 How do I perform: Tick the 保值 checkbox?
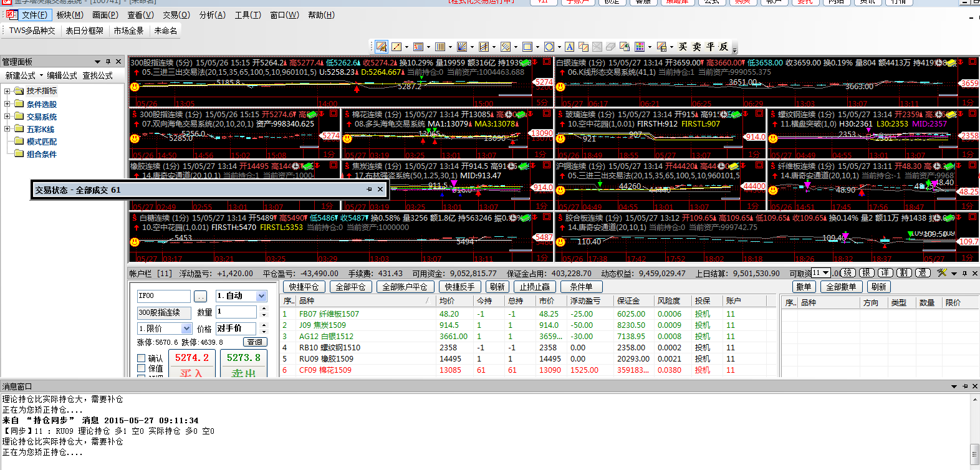pyautogui.click(x=142, y=368)
